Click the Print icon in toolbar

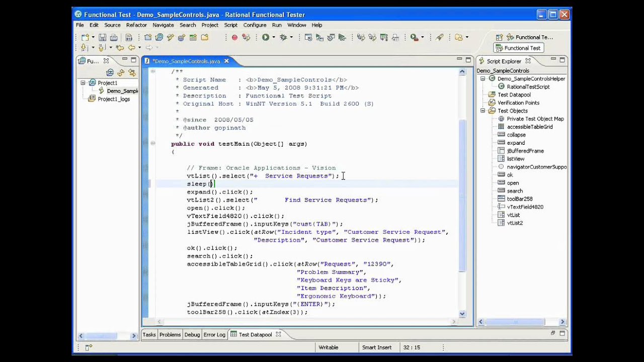coord(114,37)
